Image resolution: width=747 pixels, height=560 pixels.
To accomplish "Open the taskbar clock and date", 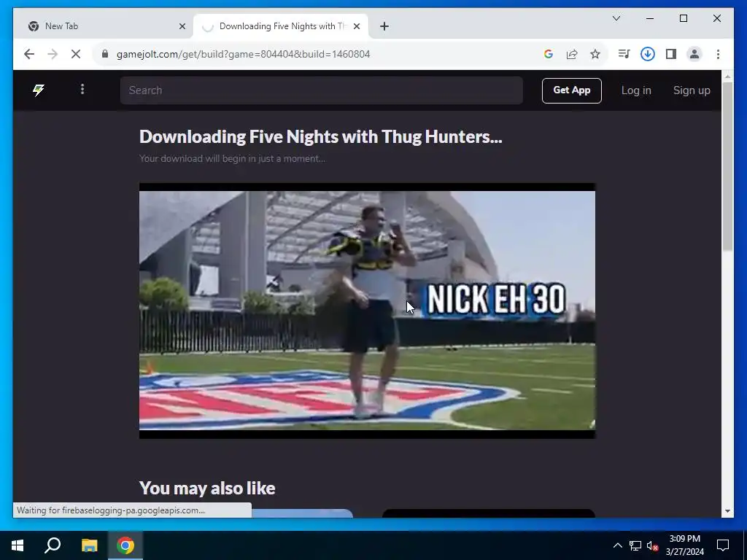I will coord(684,545).
